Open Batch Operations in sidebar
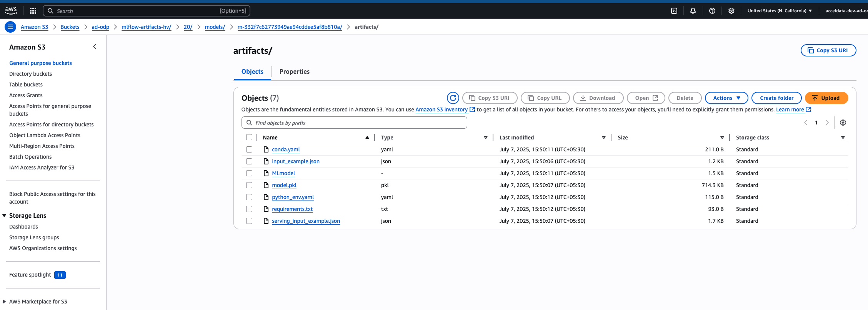The height and width of the screenshot is (310, 868). pos(30,157)
